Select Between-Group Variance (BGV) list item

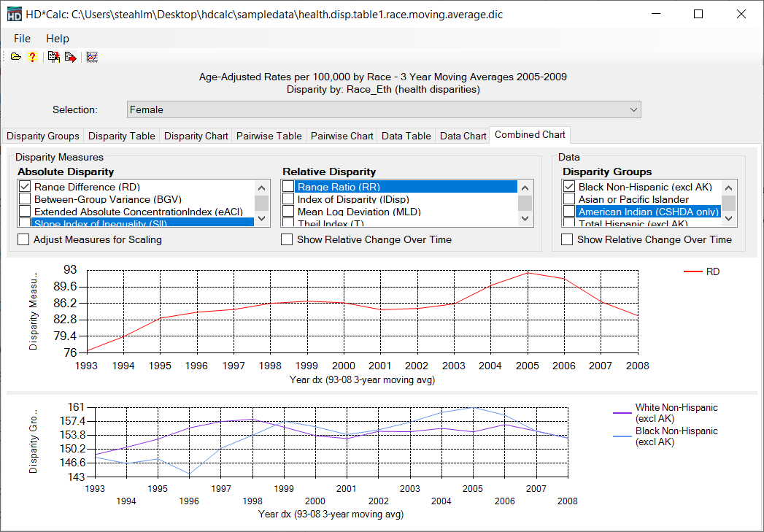tap(107, 199)
